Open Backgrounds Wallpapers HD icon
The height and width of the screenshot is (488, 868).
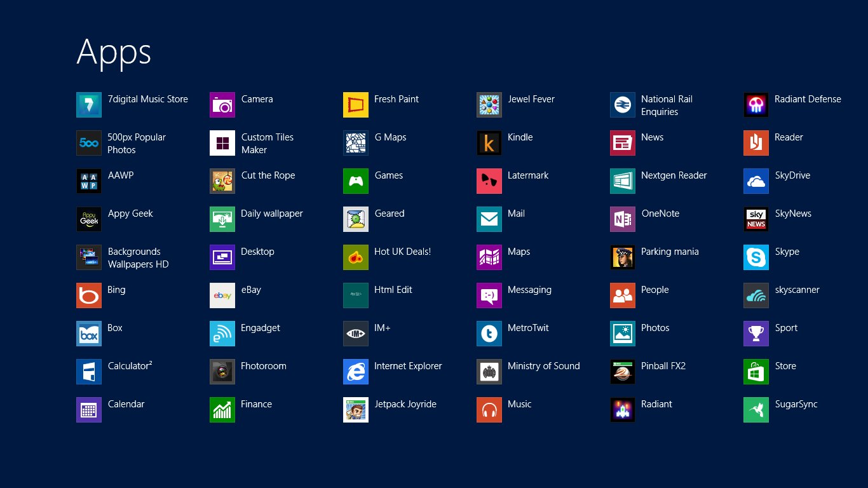point(89,257)
